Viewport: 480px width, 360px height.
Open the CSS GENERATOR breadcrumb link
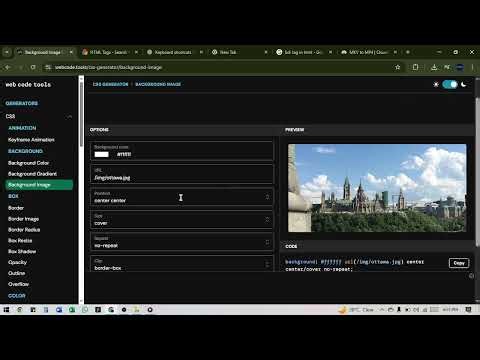tap(110, 84)
